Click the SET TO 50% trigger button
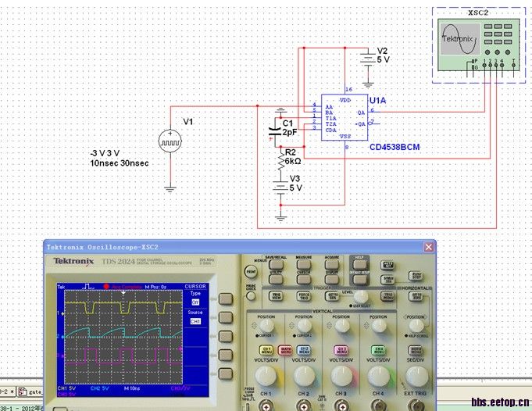Viewport: 532px width, 411px height. (332, 296)
